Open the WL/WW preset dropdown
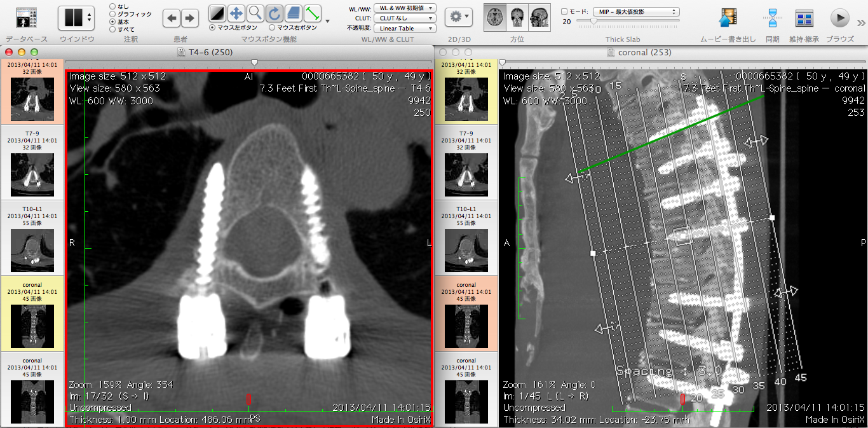 [x=405, y=8]
